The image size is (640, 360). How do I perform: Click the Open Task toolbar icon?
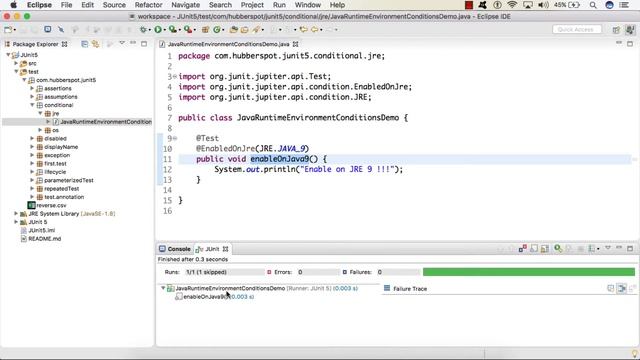pyautogui.click(x=244, y=29)
